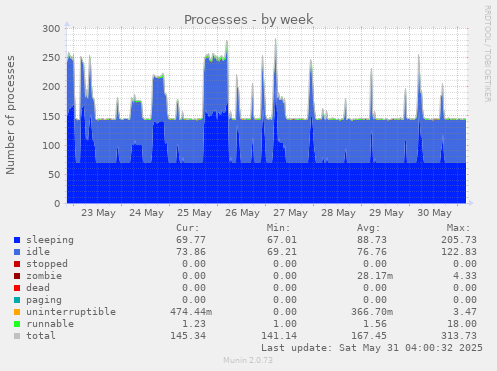Click sleeping average value 88.73
This screenshot has width=497, height=371.
tap(372, 240)
